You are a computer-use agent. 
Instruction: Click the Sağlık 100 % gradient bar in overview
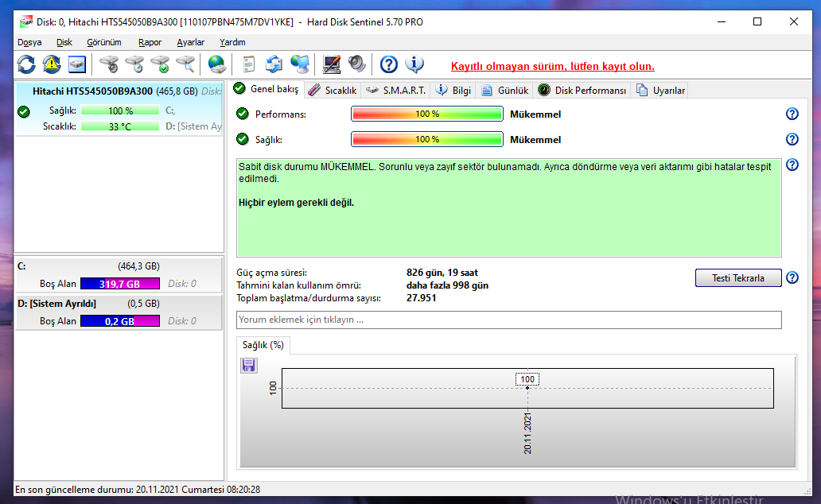pos(427,139)
